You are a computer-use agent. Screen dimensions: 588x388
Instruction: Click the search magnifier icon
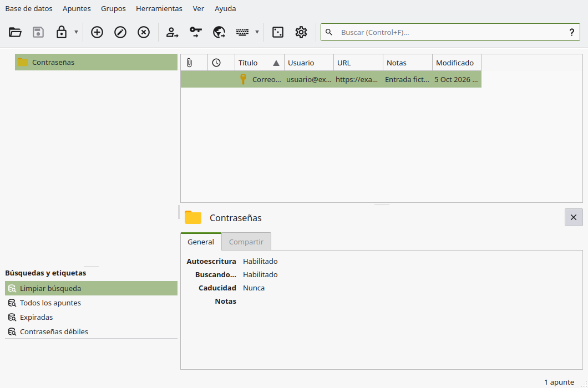point(329,32)
